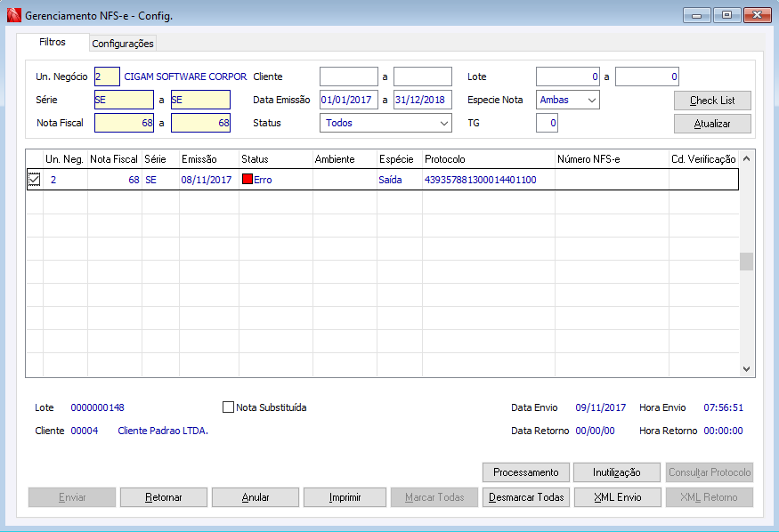Click the Anular button
This screenshot has height=532, width=779.
tap(256, 497)
